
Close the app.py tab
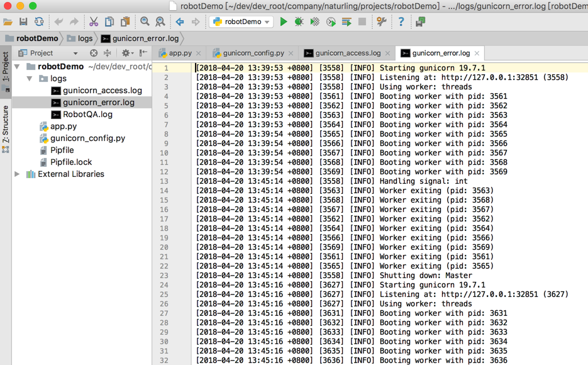pyautogui.click(x=198, y=53)
